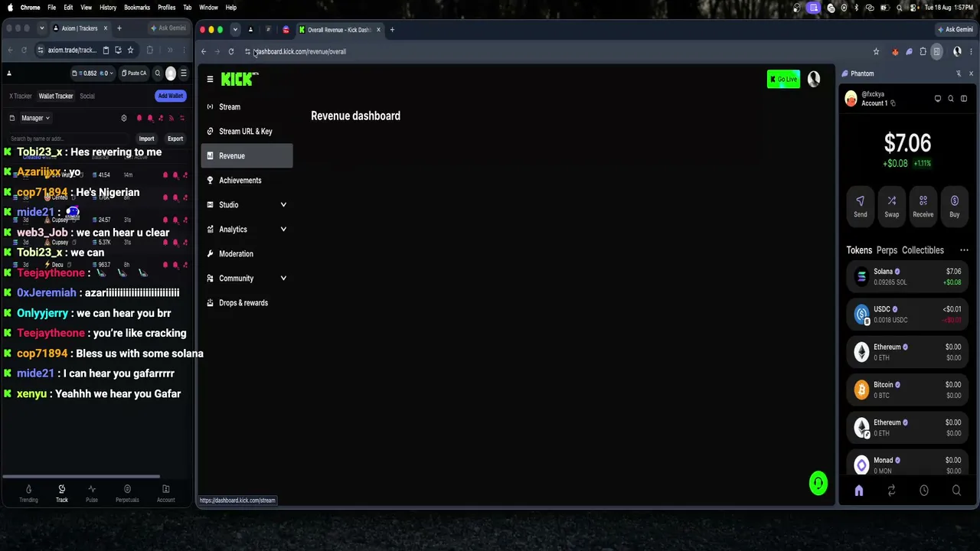Image resolution: width=980 pixels, height=551 pixels.
Task: Open Drops & rewards in Kick sidebar
Action: point(247,303)
